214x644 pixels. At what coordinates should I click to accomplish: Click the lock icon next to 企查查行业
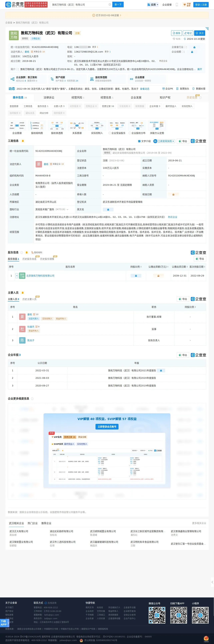(194, 47)
